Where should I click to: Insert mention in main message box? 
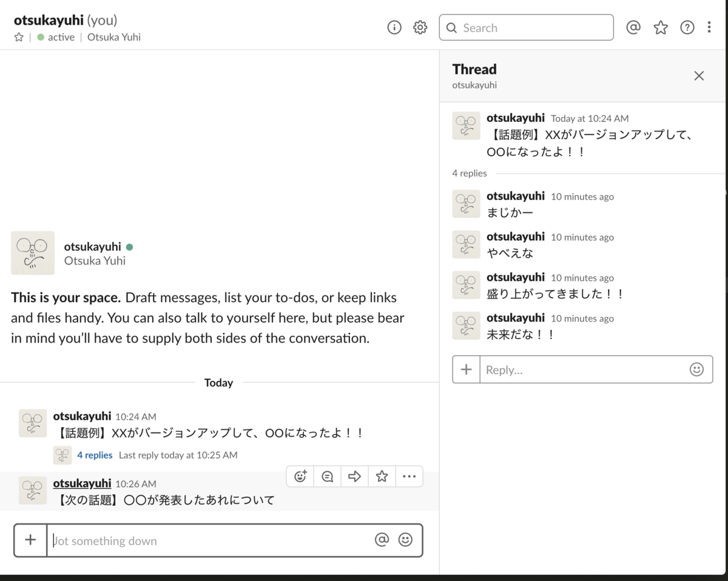[x=382, y=540]
